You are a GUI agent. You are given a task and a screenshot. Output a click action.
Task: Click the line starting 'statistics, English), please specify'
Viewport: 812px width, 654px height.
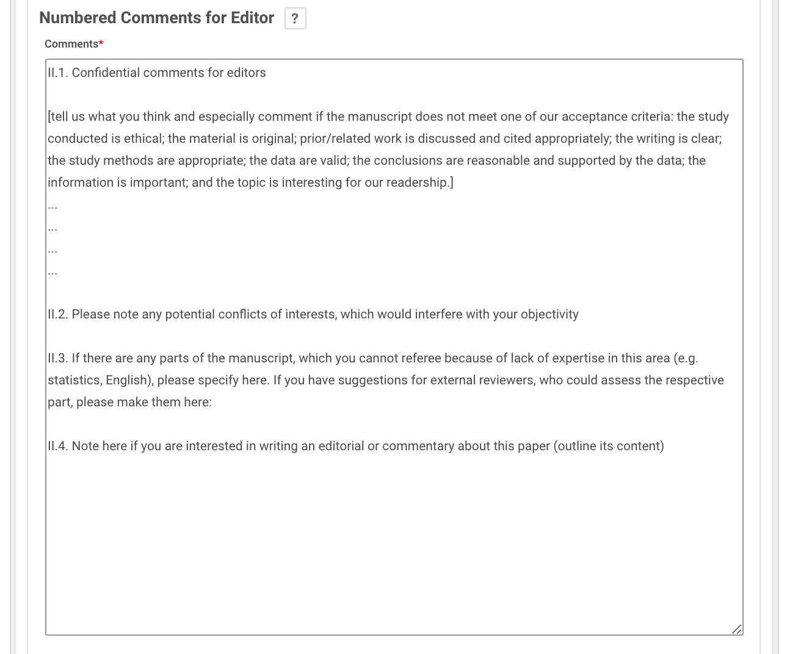point(386,380)
